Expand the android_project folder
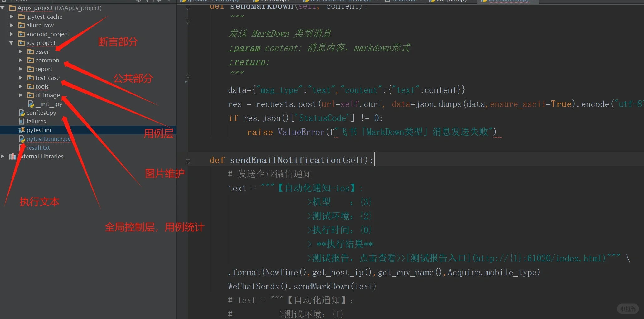The height and width of the screenshot is (319, 644). pos(12,34)
